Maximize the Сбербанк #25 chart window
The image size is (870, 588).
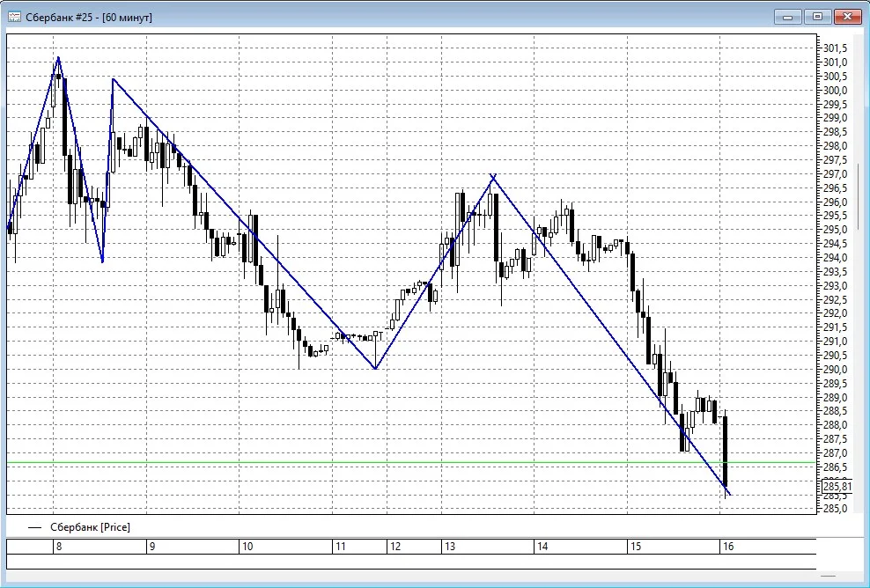click(x=817, y=17)
